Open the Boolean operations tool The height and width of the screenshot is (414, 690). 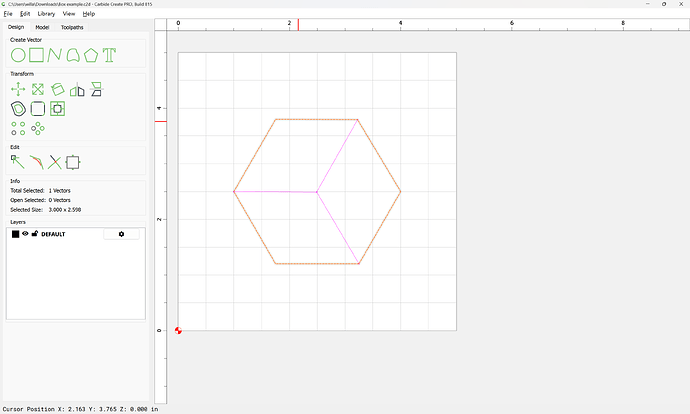[x=58, y=109]
